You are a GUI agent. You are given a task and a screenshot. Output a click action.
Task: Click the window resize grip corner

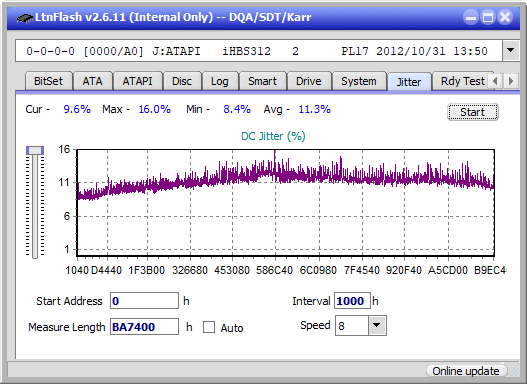click(514, 371)
